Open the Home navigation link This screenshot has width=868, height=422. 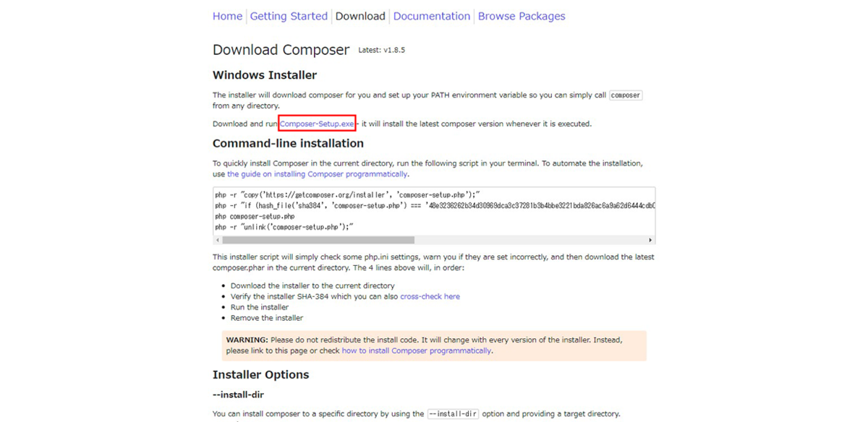tap(227, 16)
